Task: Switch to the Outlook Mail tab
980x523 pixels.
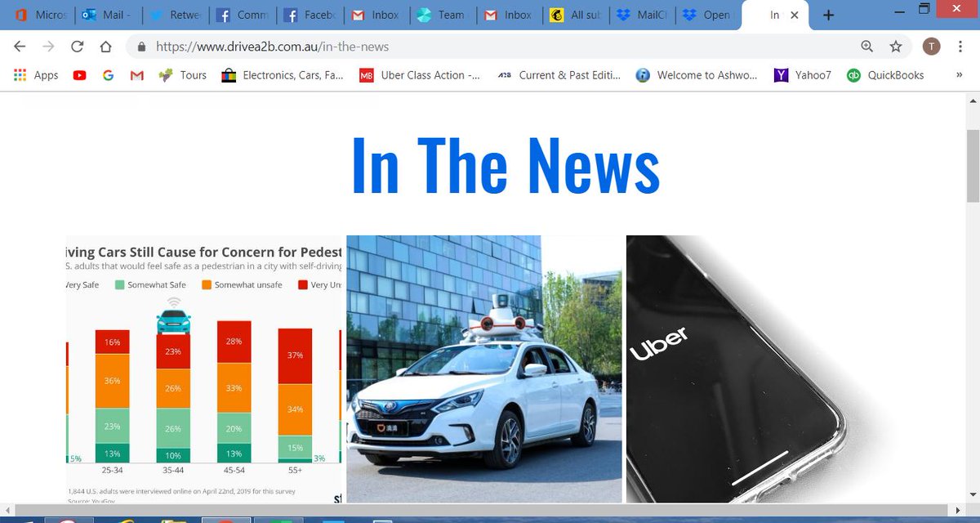Action: [x=107, y=15]
